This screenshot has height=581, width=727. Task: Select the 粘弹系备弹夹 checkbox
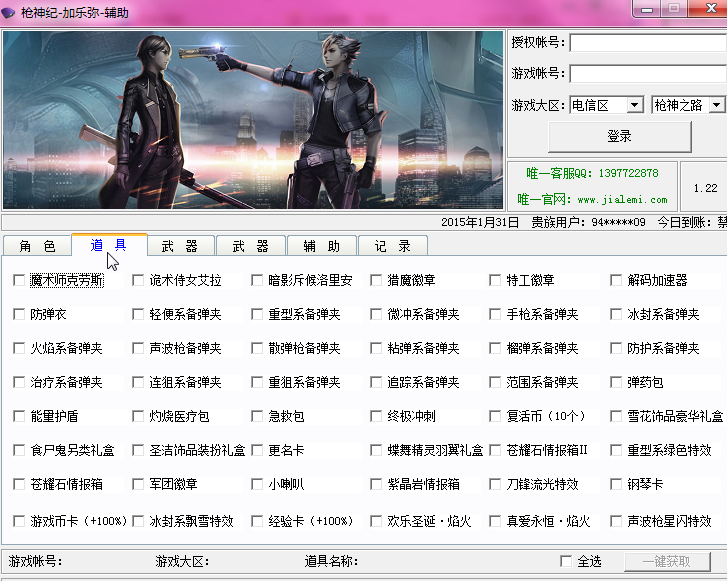click(x=376, y=348)
